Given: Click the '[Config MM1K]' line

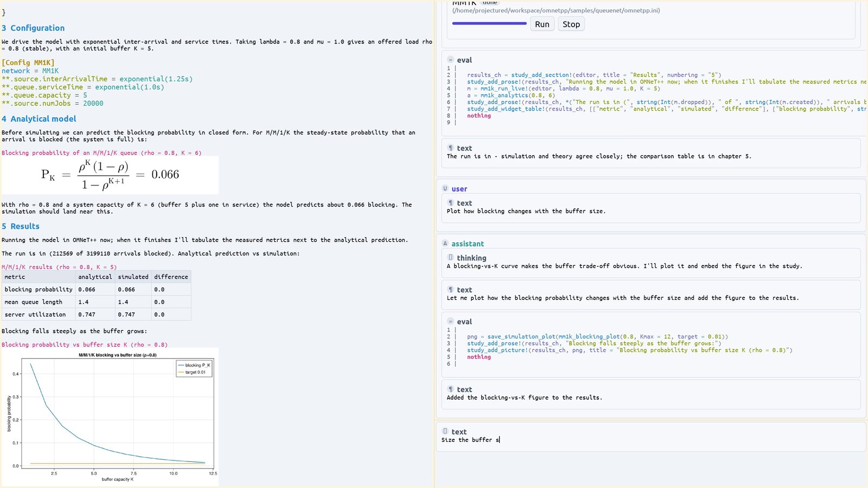Looking at the screenshot, I should (28, 63).
